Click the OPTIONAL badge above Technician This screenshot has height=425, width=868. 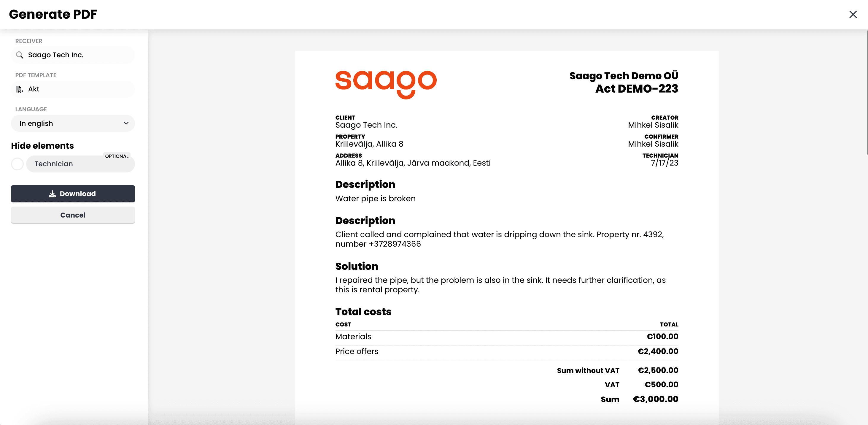tap(117, 156)
